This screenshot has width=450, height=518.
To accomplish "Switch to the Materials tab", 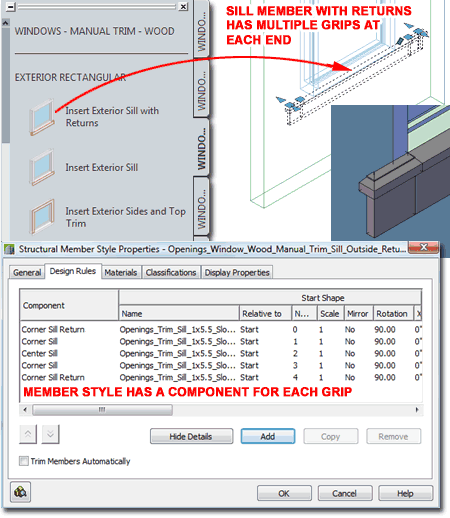I will click(x=121, y=272).
